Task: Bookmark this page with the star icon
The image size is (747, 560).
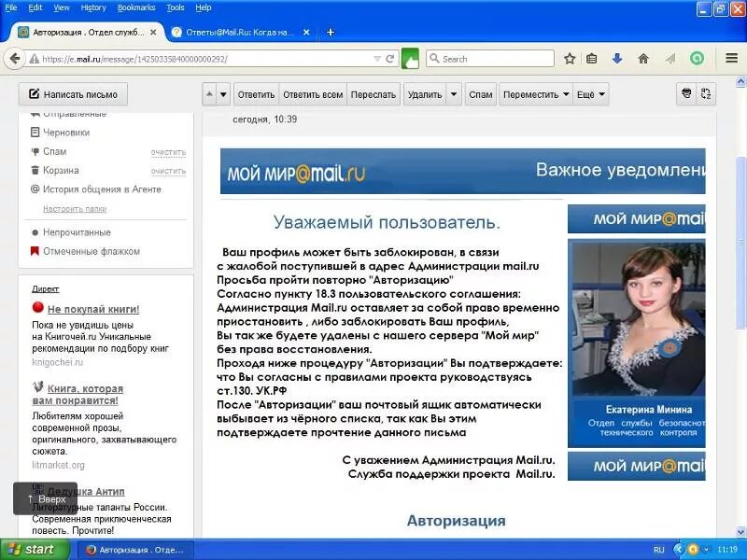Action: click(570, 59)
